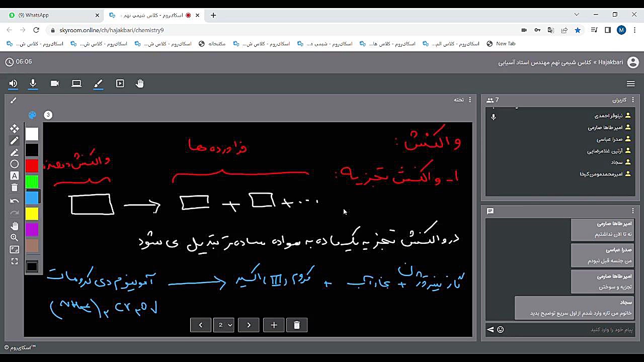Select the Pan hand tool
Image resolution: width=644 pixels, height=362 pixels.
click(15, 226)
